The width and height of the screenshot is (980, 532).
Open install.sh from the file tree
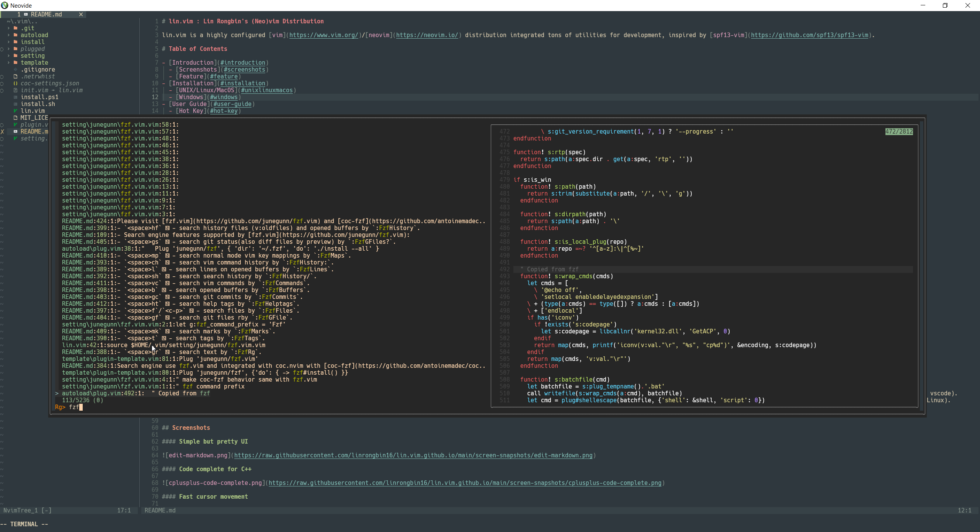coord(38,104)
